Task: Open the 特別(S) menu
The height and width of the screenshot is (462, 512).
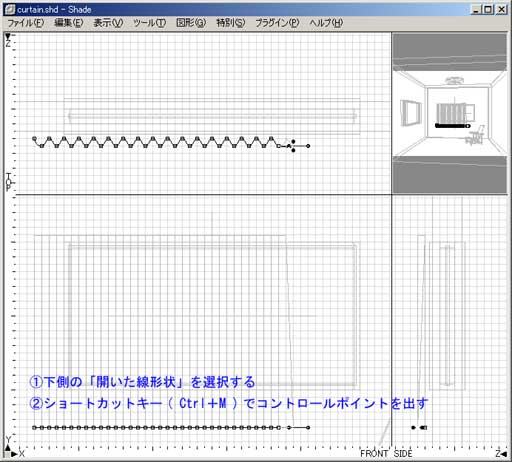Action: click(x=230, y=23)
